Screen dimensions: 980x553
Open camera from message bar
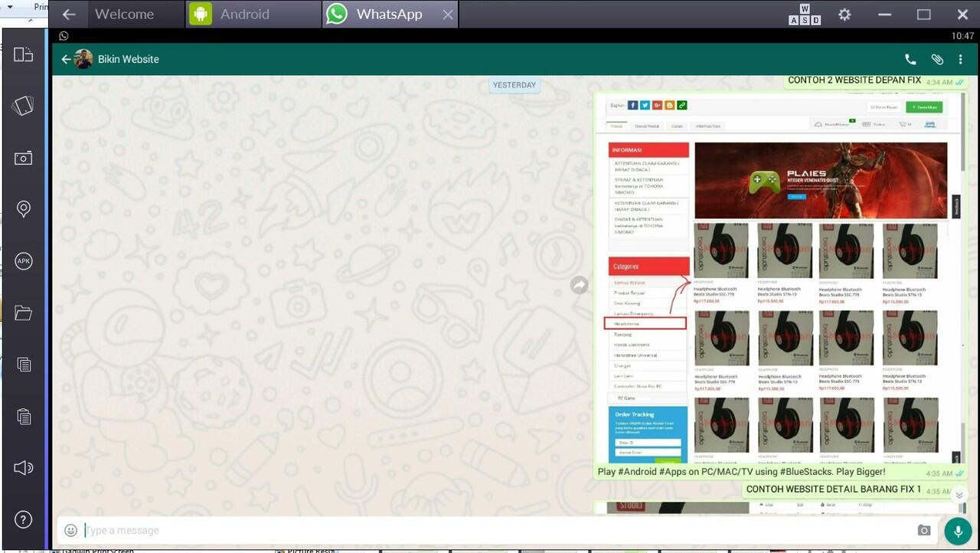924,530
